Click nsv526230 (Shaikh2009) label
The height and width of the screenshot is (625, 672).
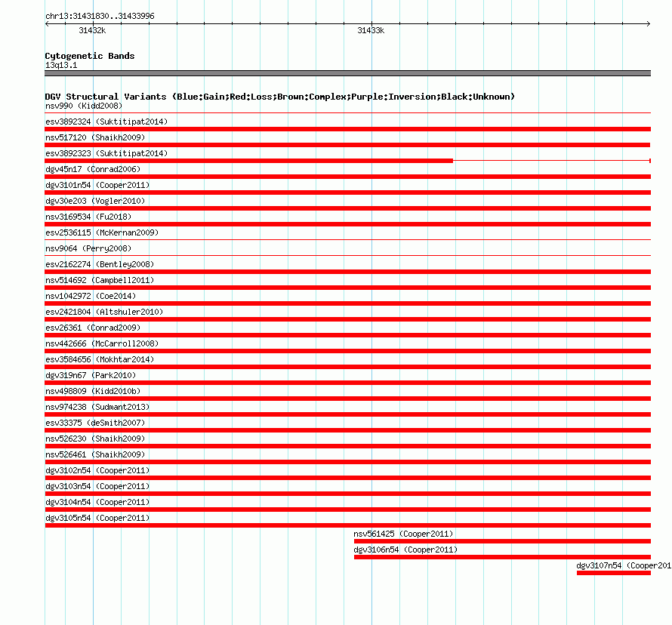pyautogui.click(x=95, y=439)
